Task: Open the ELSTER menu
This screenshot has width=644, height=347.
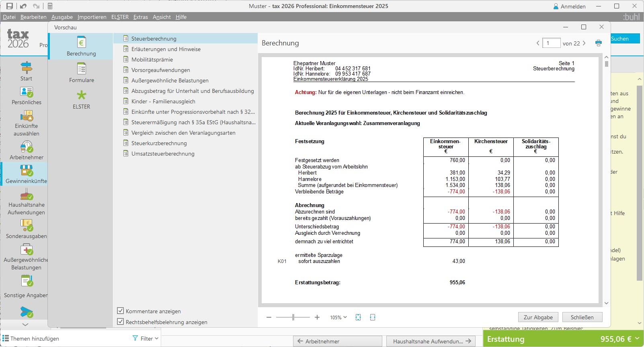Action: click(120, 17)
